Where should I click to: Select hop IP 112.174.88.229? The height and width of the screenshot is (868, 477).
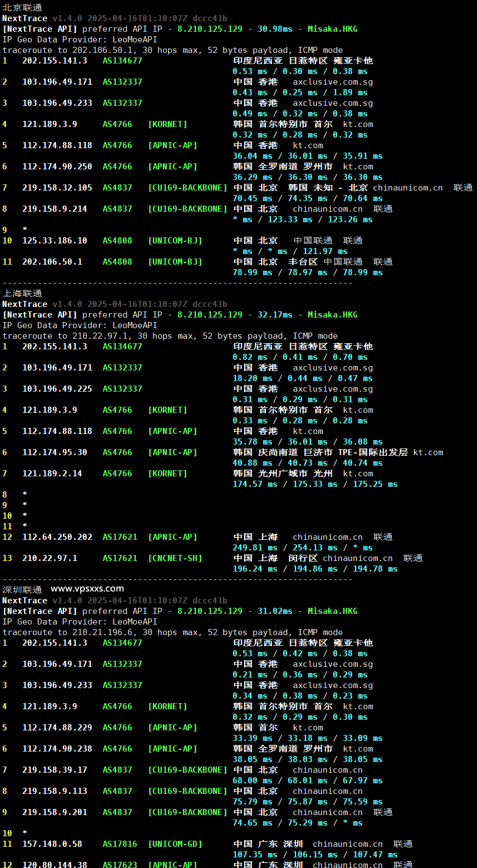click(x=57, y=728)
